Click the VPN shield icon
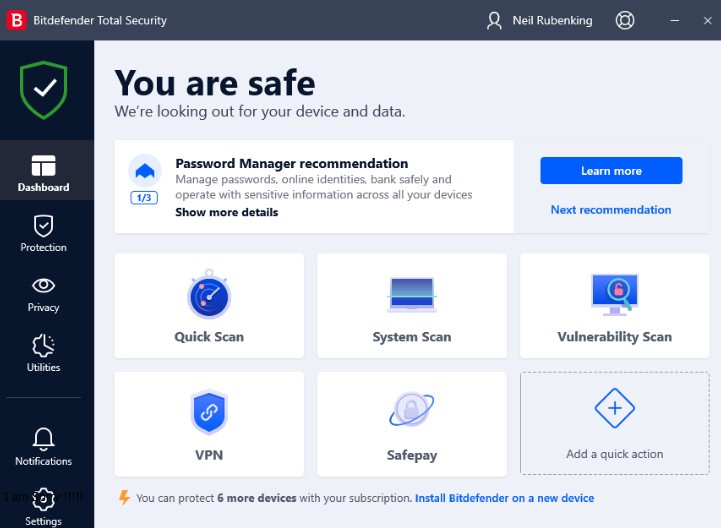 click(209, 412)
